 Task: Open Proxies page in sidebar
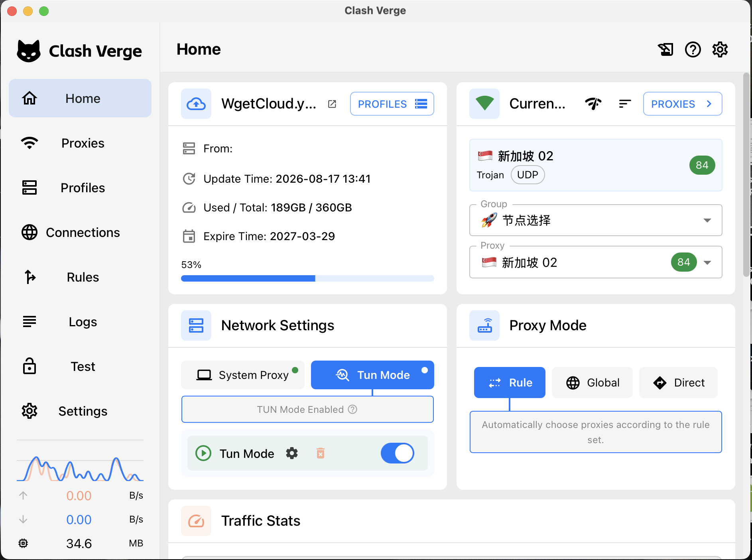[x=80, y=143]
